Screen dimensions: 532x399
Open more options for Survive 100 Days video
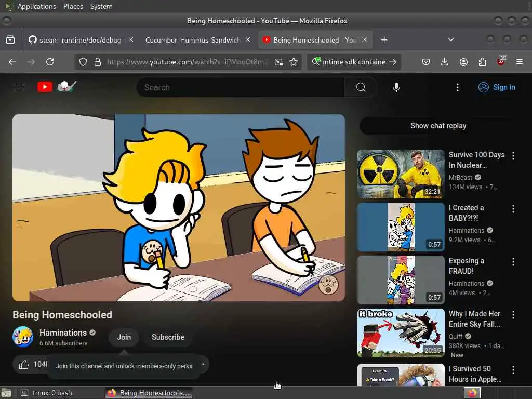click(x=513, y=156)
